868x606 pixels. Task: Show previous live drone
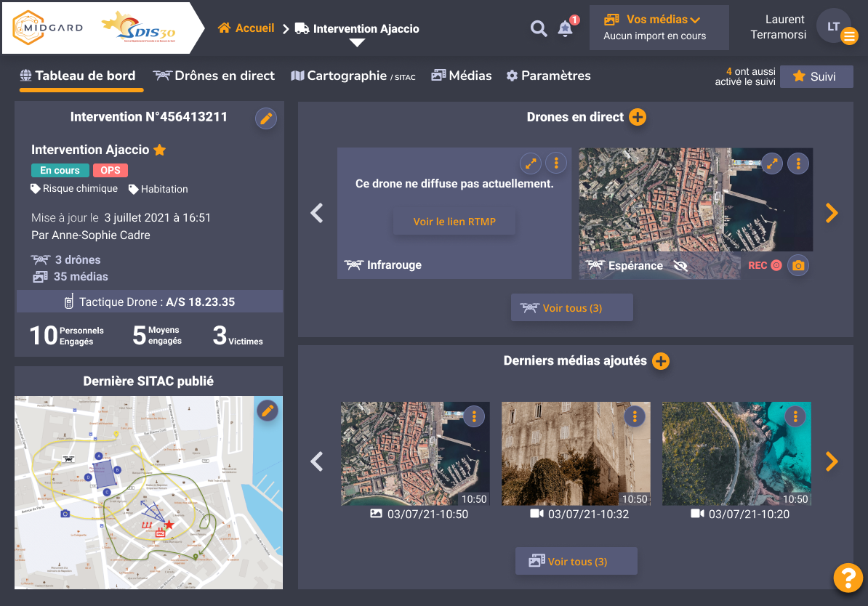click(x=317, y=213)
